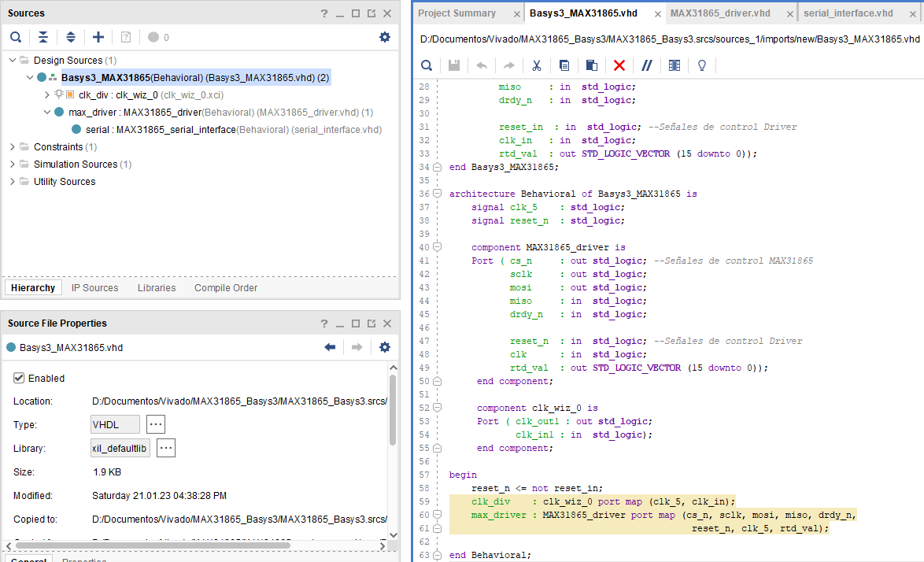The height and width of the screenshot is (562, 924).
Task: Redo edit in editor toolbar
Action: pos(508,65)
